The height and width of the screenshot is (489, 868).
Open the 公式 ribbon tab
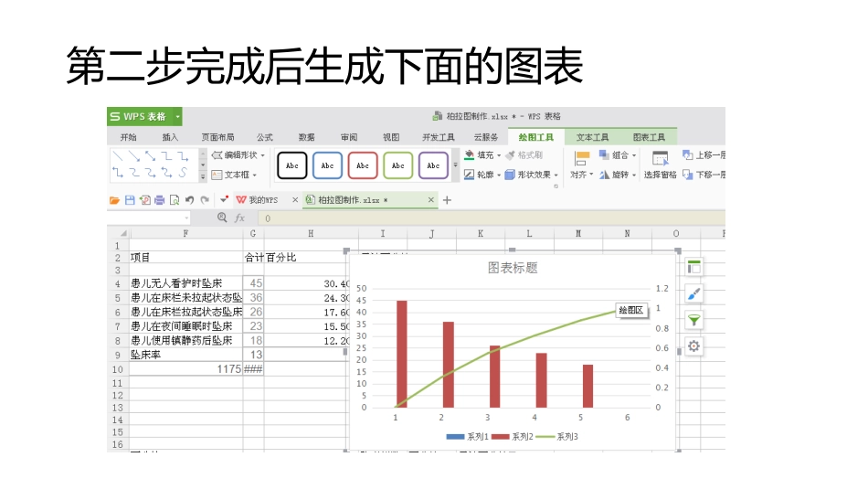tap(265, 137)
